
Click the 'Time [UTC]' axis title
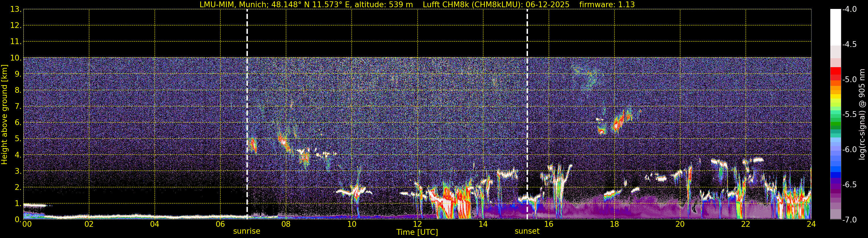click(417, 232)
